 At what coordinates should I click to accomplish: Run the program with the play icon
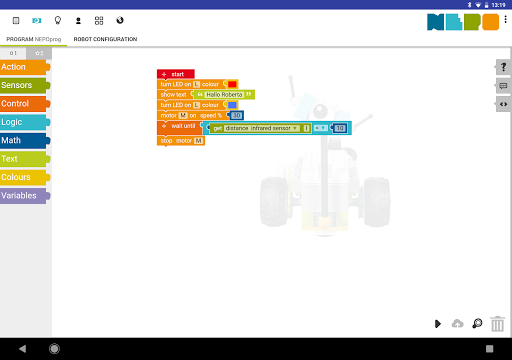pos(438,324)
